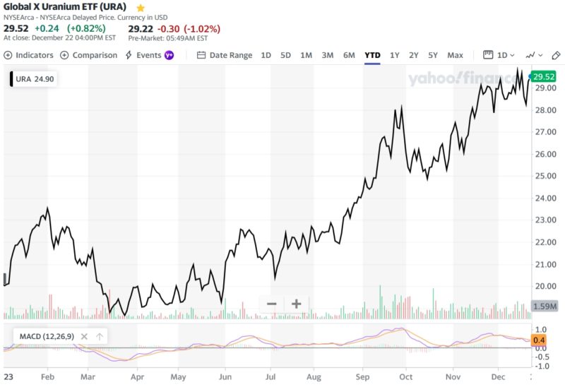The width and height of the screenshot is (565, 392).
Task: Click the purple Y+ premium badge
Action: click(169, 55)
